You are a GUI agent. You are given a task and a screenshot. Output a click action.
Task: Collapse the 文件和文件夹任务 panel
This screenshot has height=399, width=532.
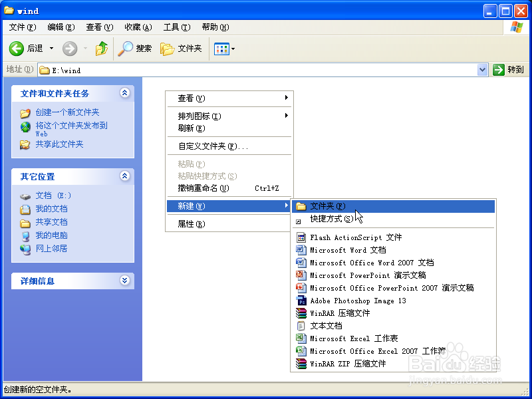click(125, 93)
